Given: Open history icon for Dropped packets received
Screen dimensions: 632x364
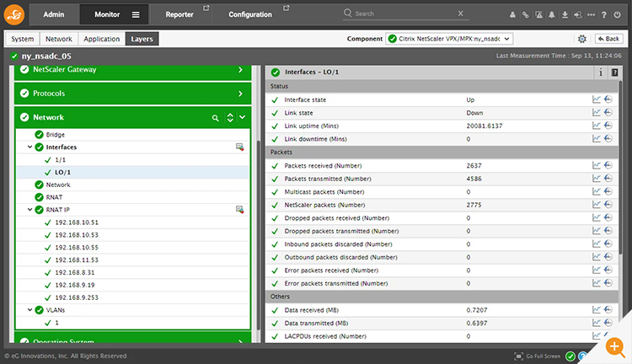Looking at the screenshot, I should [x=608, y=217].
